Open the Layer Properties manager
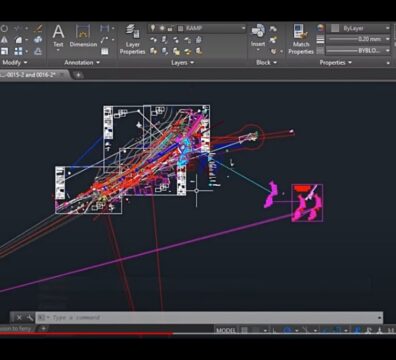Screen dimensions: 396x360 [132, 39]
